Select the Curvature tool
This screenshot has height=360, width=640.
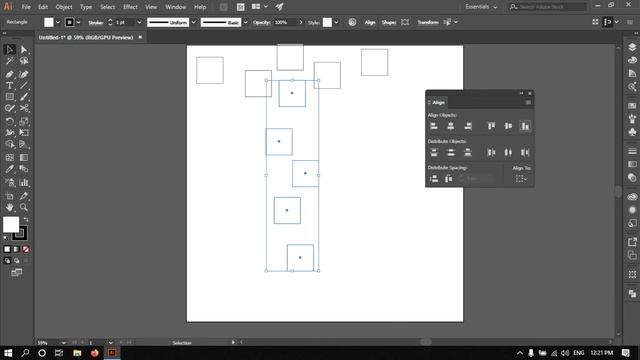pyautogui.click(x=24, y=74)
